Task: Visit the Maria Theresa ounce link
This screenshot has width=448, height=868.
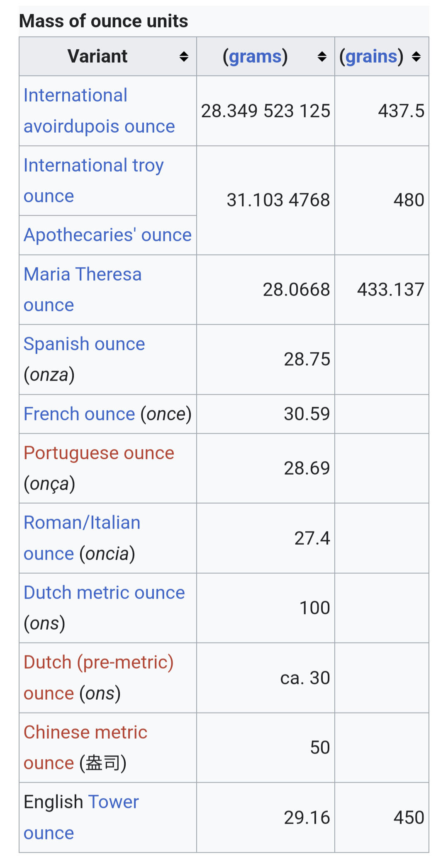Action: click(83, 289)
